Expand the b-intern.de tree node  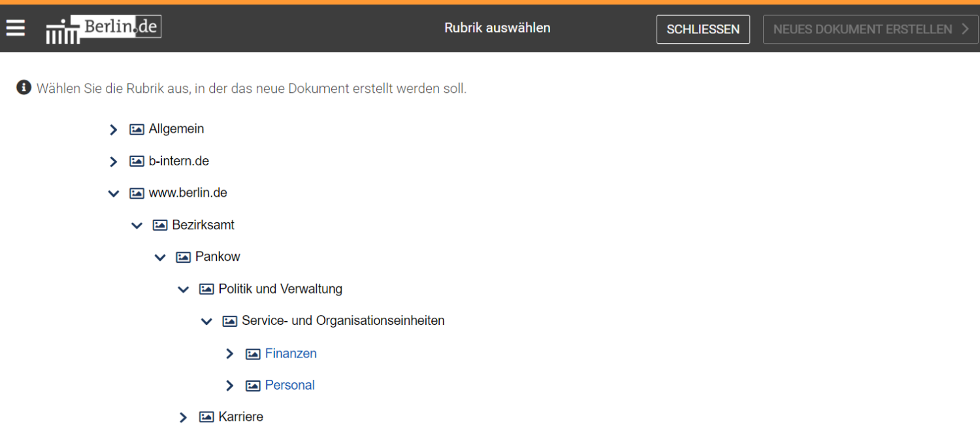(113, 161)
